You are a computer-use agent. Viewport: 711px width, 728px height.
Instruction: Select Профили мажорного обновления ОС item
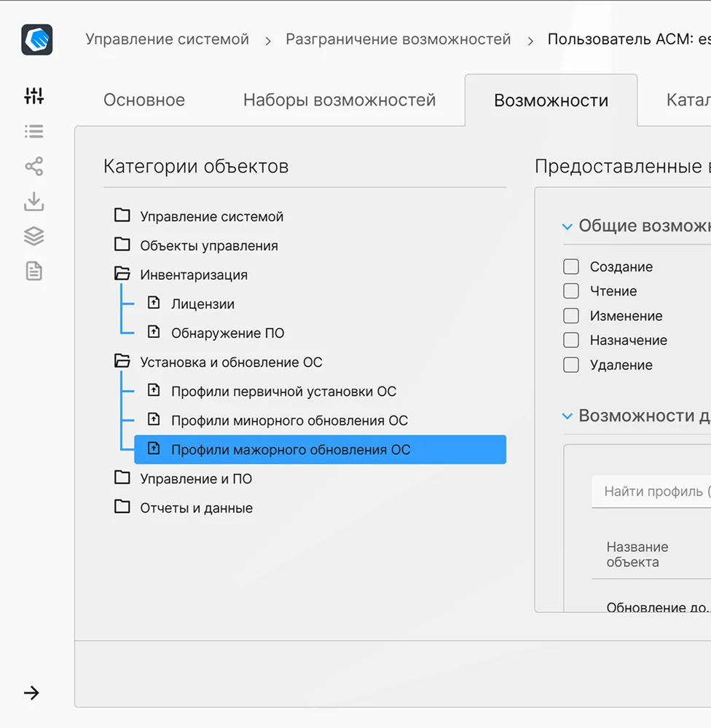(321, 449)
